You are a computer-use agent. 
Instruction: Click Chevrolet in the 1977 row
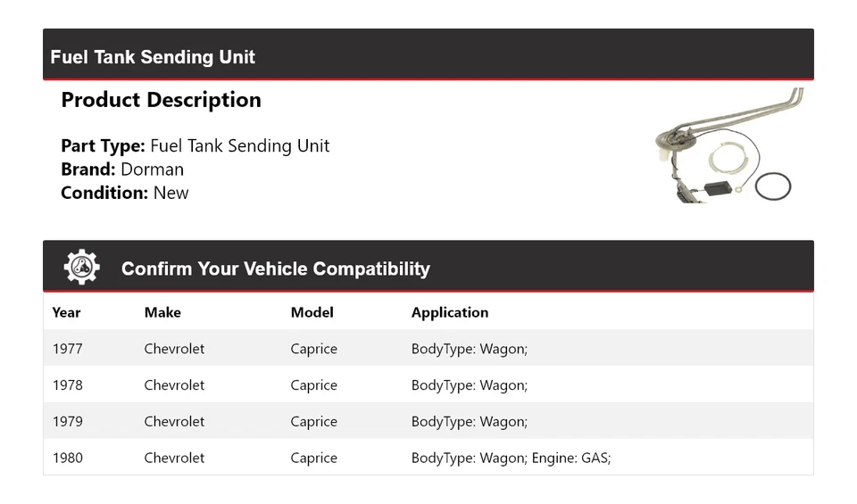coord(174,349)
